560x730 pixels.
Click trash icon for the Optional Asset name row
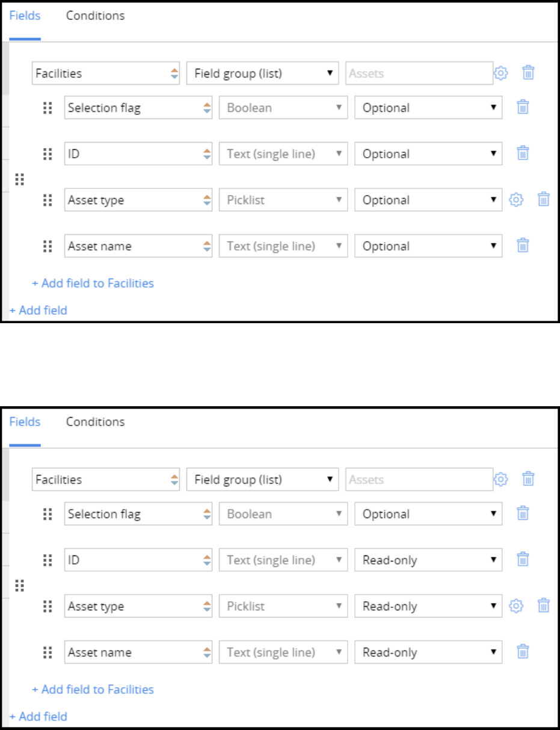[x=523, y=246]
